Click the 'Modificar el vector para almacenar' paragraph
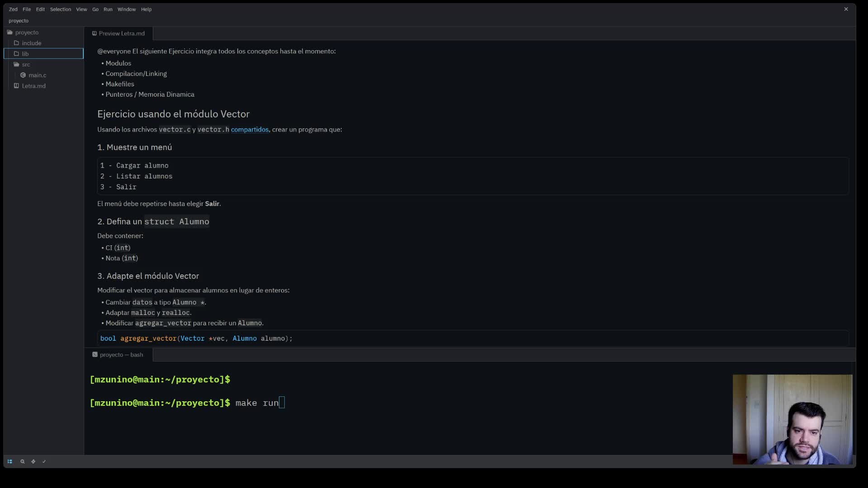The width and height of the screenshot is (868, 488). (193, 291)
